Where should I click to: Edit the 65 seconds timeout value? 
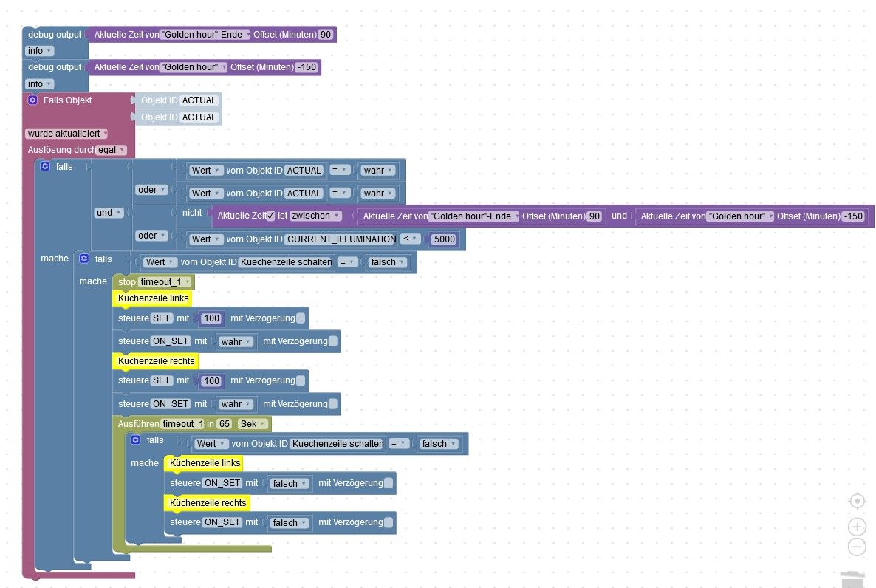coord(225,424)
